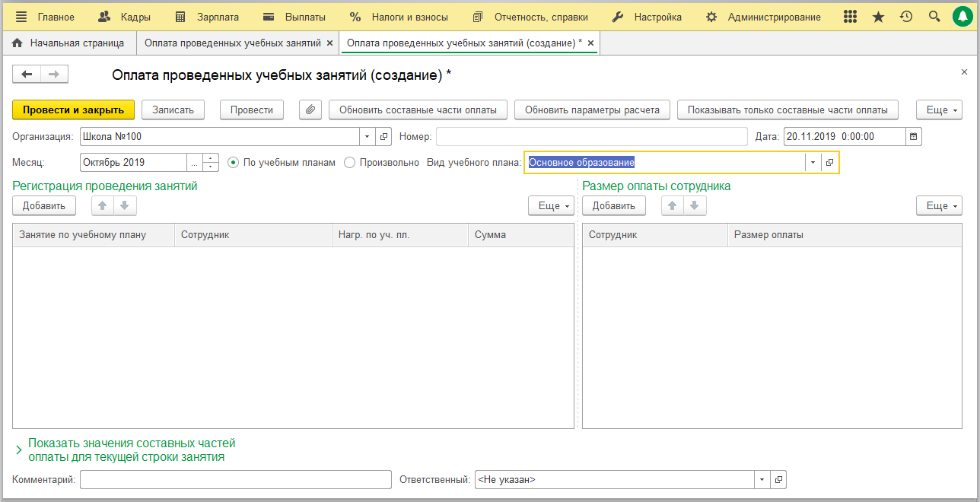Screen dimensions: 980x502
Task: Click Обновить составные части оплаты
Action: (x=418, y=110)
